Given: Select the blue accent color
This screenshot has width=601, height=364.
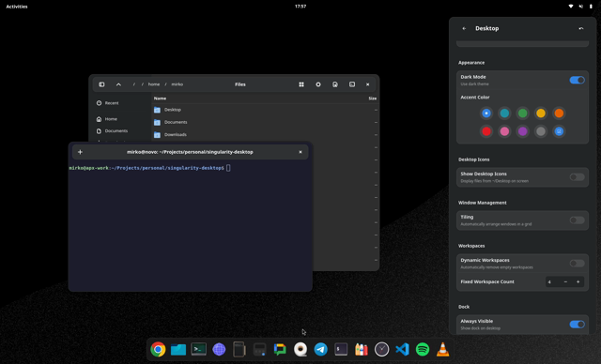Looking at the screenshot, I should pos(486,114).
